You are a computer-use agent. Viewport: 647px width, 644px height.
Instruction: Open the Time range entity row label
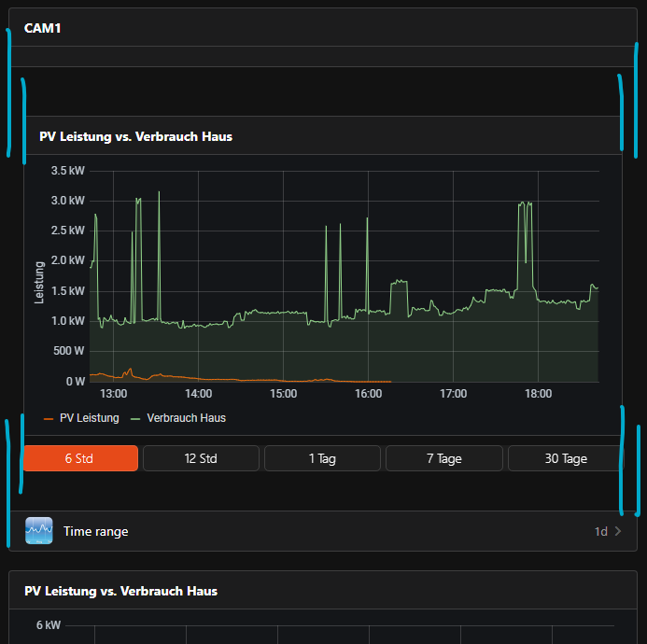tap(96, 531)
